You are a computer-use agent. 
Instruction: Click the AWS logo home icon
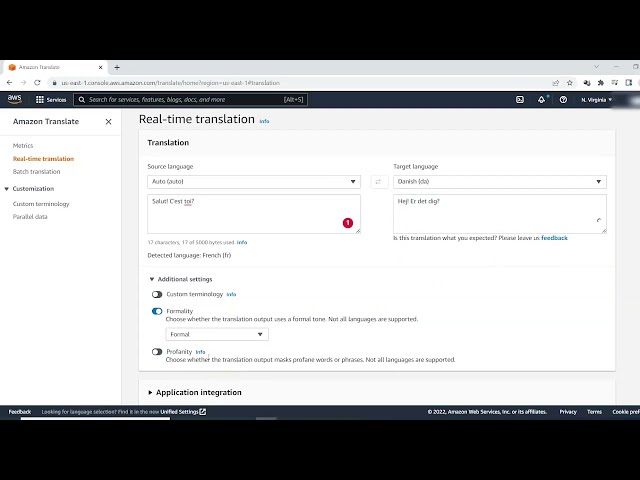pyautogui.click(x=14, y=99)
